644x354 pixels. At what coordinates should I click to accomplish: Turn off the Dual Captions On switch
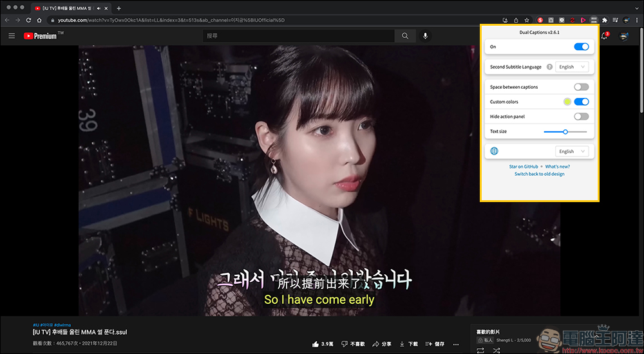point(581,47)
